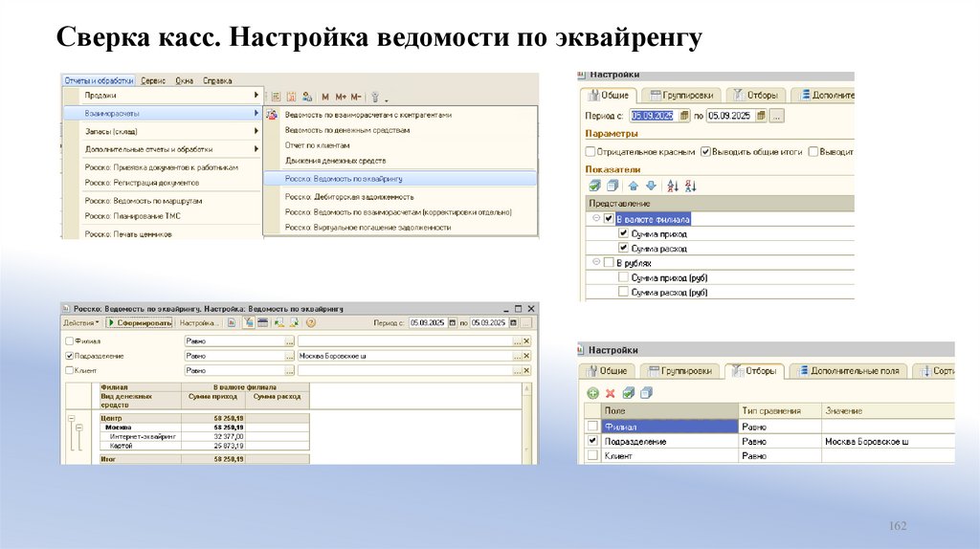Open Отчеты и обработки menu
This screenshot has width=980, height=549.
(99, 80)
